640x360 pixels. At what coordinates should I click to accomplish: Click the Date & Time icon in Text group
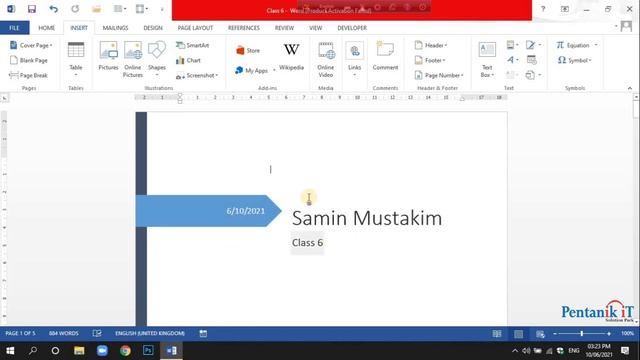[531, 60]
